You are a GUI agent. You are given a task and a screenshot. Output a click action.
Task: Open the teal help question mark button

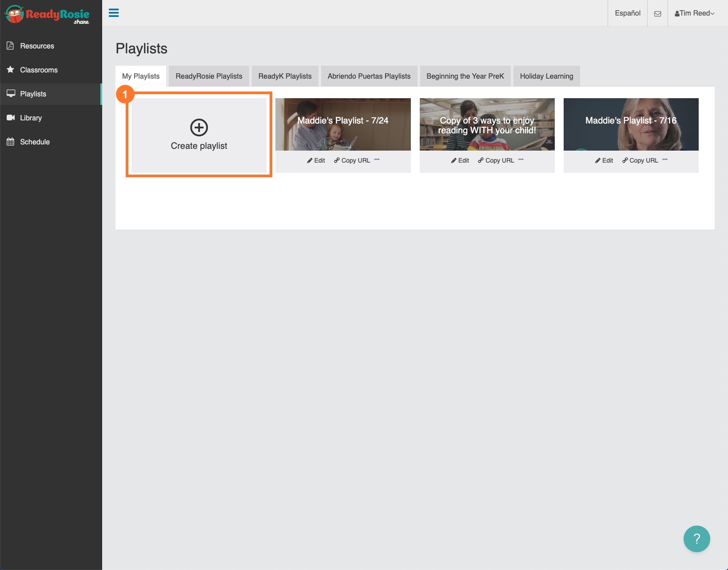[697, 538]
